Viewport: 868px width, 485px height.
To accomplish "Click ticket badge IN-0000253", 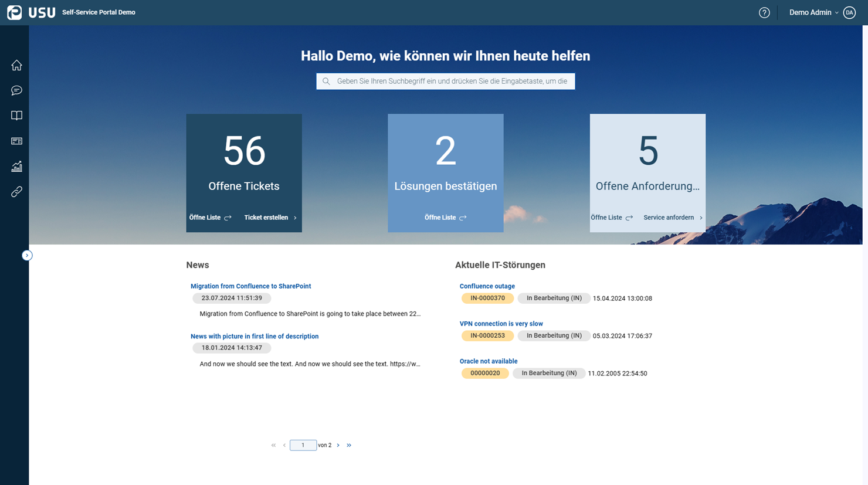I will pyautogui.click(x=487, y=335).
